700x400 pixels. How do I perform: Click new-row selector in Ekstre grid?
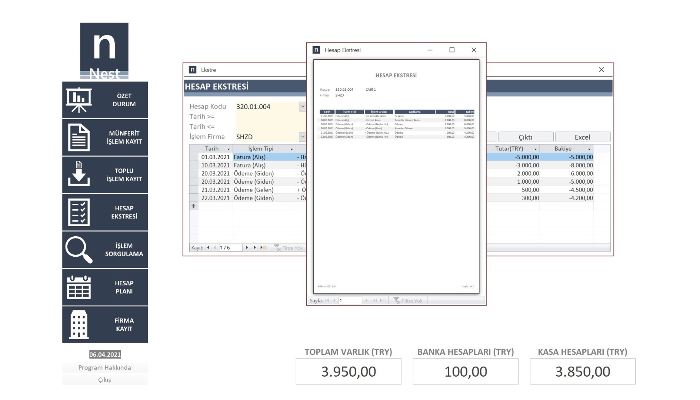tap(194, 206)
